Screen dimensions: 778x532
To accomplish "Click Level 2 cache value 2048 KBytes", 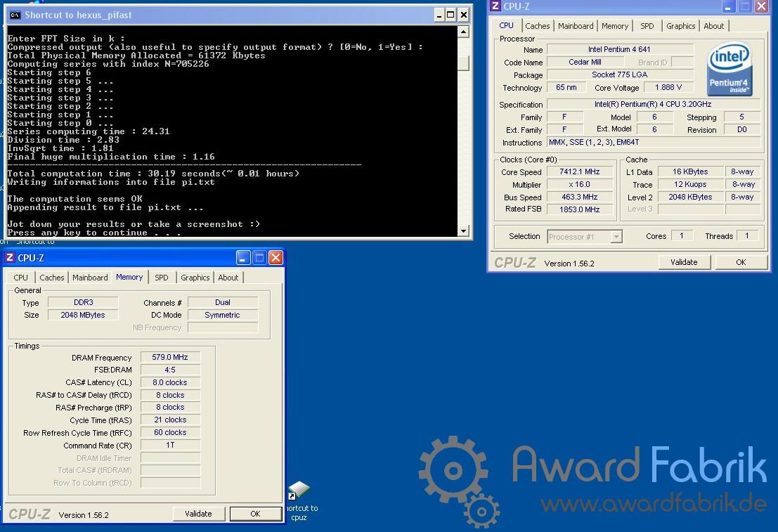I will point(690,197).
